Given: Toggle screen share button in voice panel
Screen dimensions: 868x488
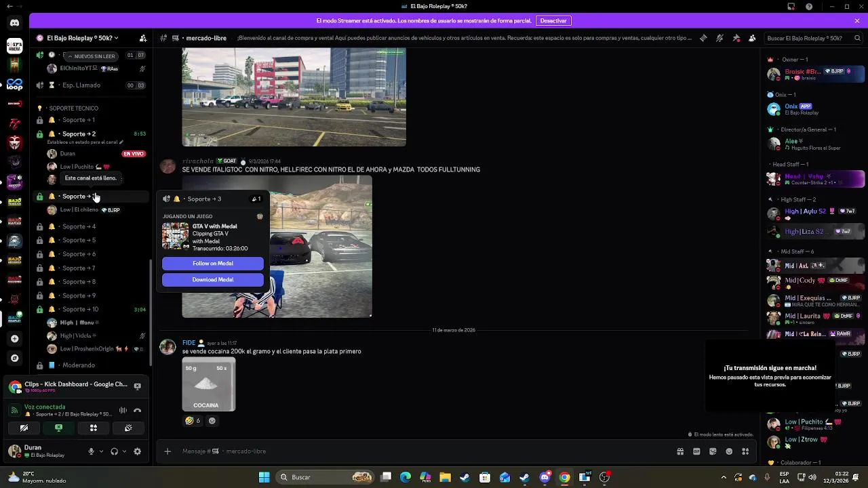Looking at the screenshot, I should 58,428.
